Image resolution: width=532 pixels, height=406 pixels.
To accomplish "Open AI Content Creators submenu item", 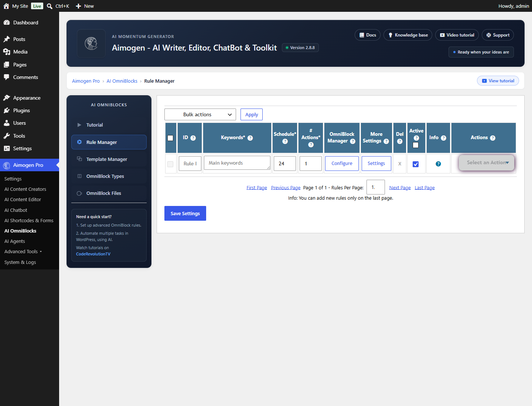I will pos(25,189).
